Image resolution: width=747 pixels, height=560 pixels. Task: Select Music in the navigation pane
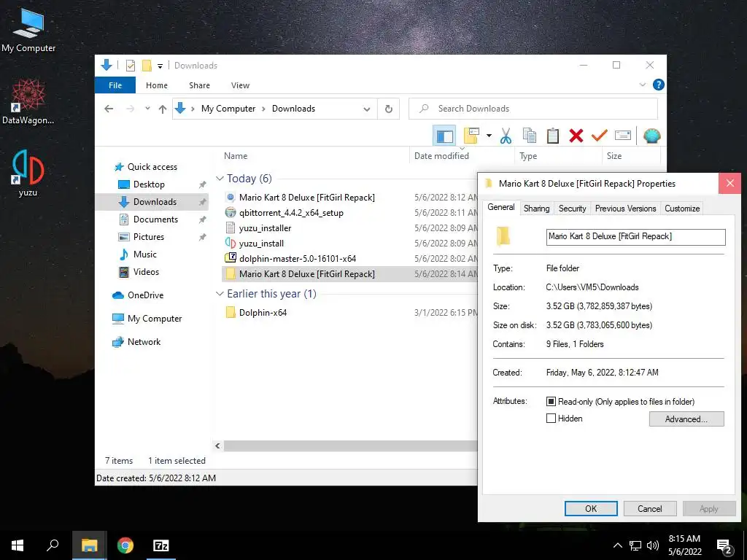[145, 254]
